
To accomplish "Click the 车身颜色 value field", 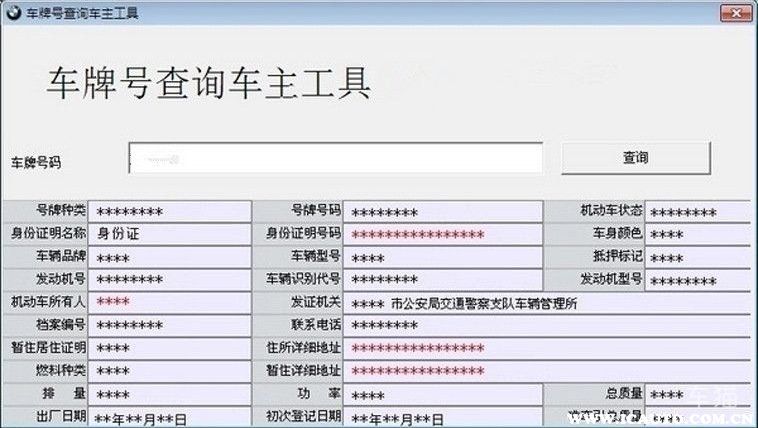I will (697, 234).
